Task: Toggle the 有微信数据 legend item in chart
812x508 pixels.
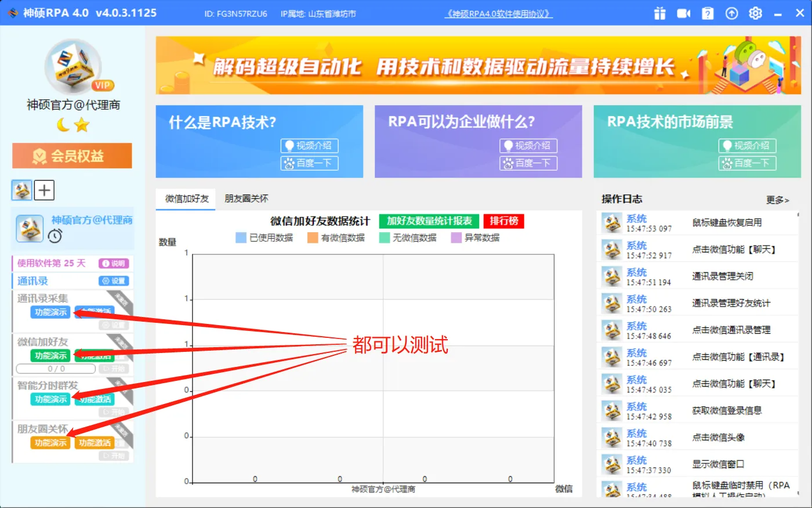Action: click(x=336, y=237)
